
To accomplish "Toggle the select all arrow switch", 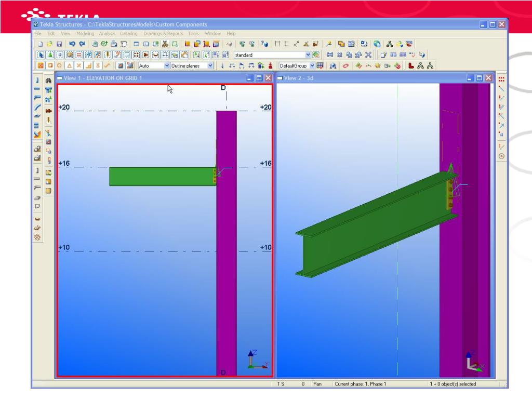I will pos(41,55).
